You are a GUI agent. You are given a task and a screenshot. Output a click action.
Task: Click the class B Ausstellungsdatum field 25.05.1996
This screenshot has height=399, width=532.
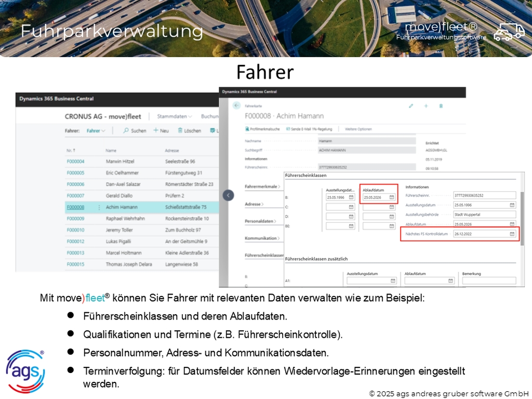(340, 197)
